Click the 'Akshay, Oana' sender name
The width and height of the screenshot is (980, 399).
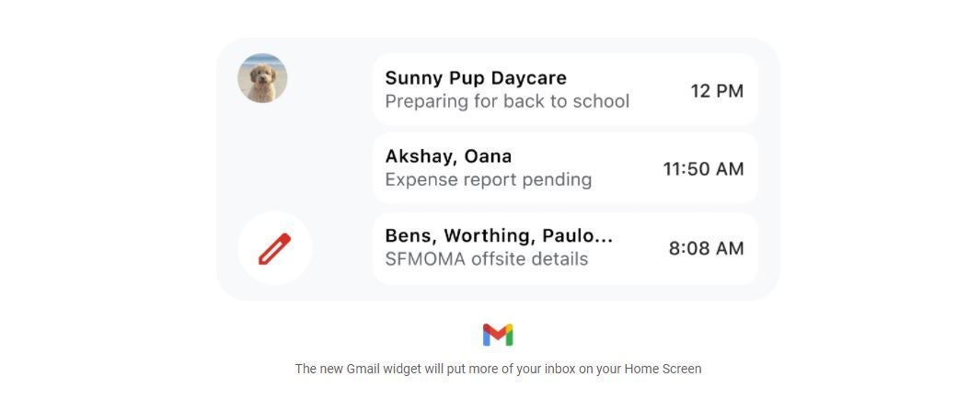(x=448, y=156)
